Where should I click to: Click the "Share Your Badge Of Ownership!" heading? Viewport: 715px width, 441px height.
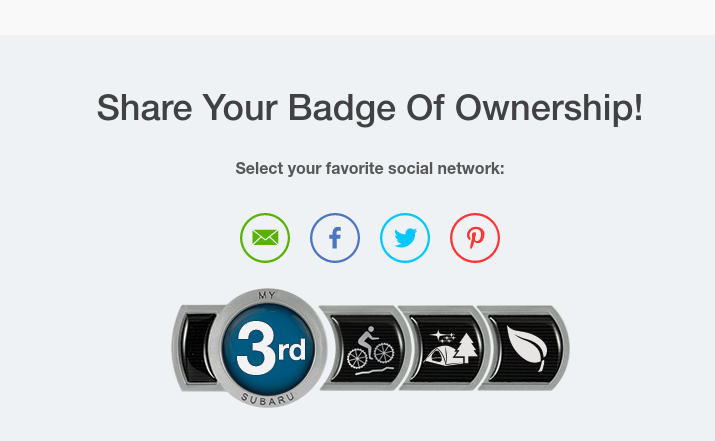[x=370, y=108]
